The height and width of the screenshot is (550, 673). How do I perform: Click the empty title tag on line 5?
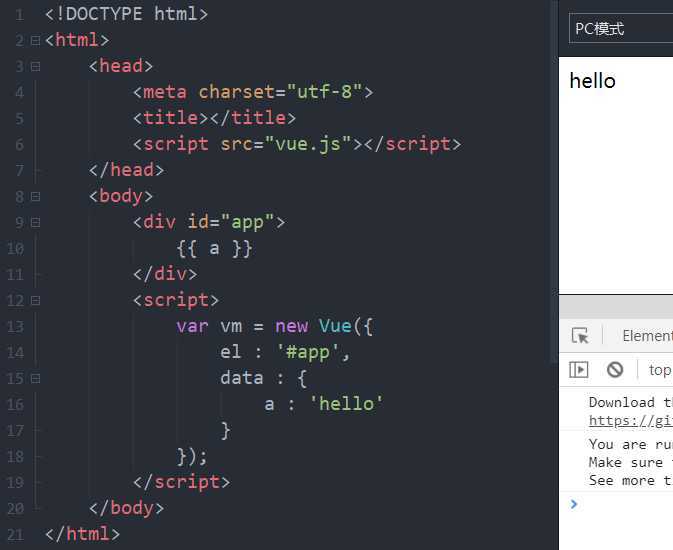click(214, 118)
